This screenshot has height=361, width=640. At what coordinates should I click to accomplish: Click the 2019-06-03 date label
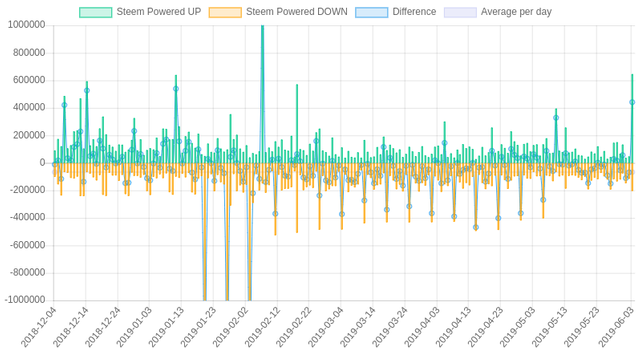click(x=616, y=327)
